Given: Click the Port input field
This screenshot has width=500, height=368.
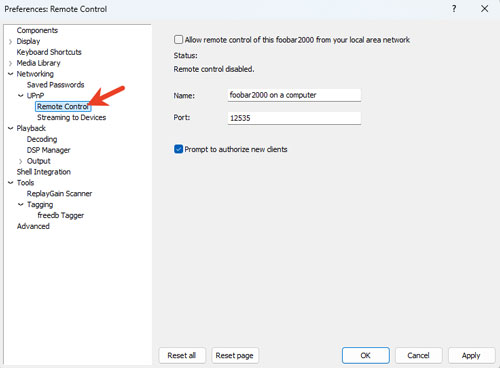Looking at the screenshot, I should [x=294, y=118].
